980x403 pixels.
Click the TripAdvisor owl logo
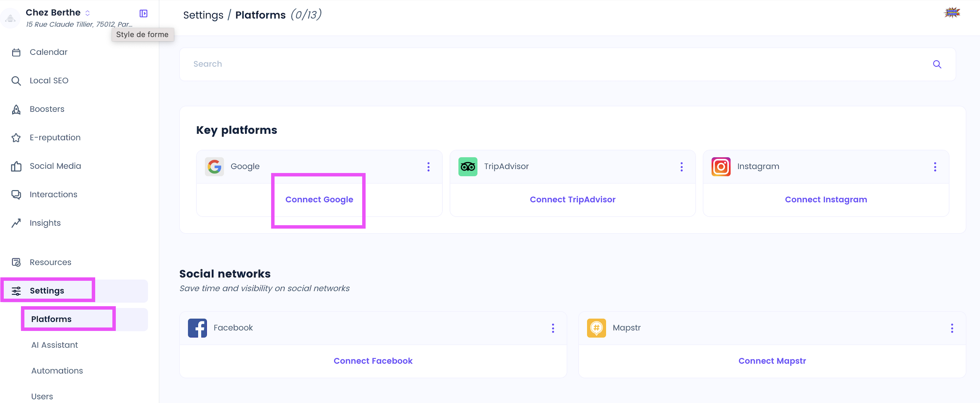468,166
